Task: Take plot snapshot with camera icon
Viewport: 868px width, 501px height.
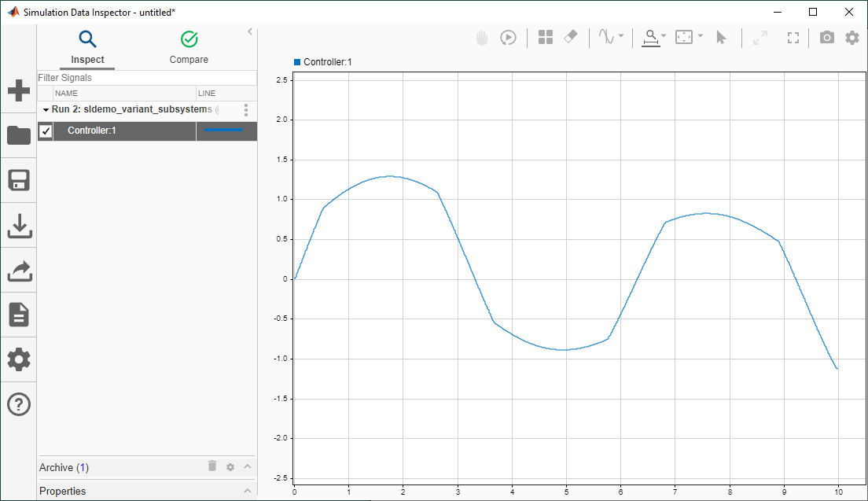Action: pos(826,37)
